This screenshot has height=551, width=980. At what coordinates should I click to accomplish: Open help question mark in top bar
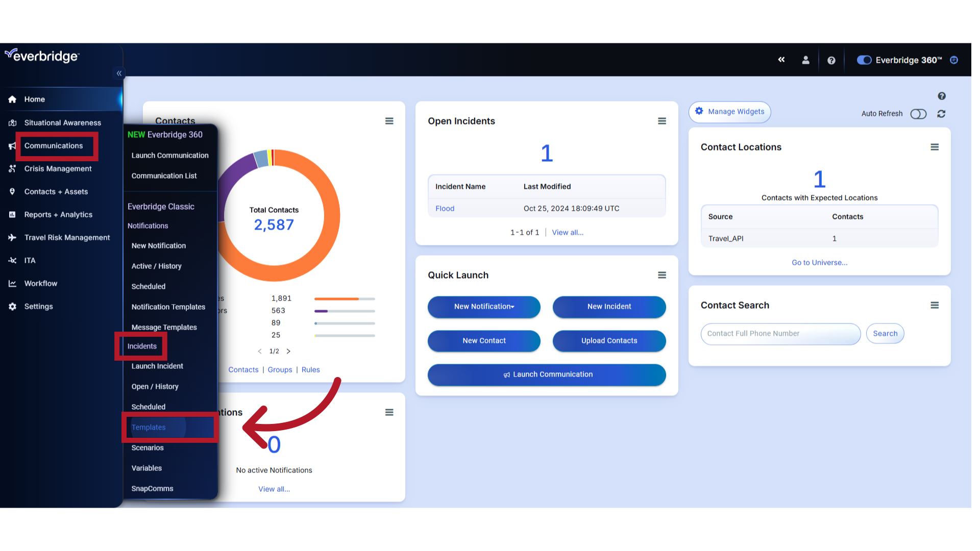click(831, 60)
